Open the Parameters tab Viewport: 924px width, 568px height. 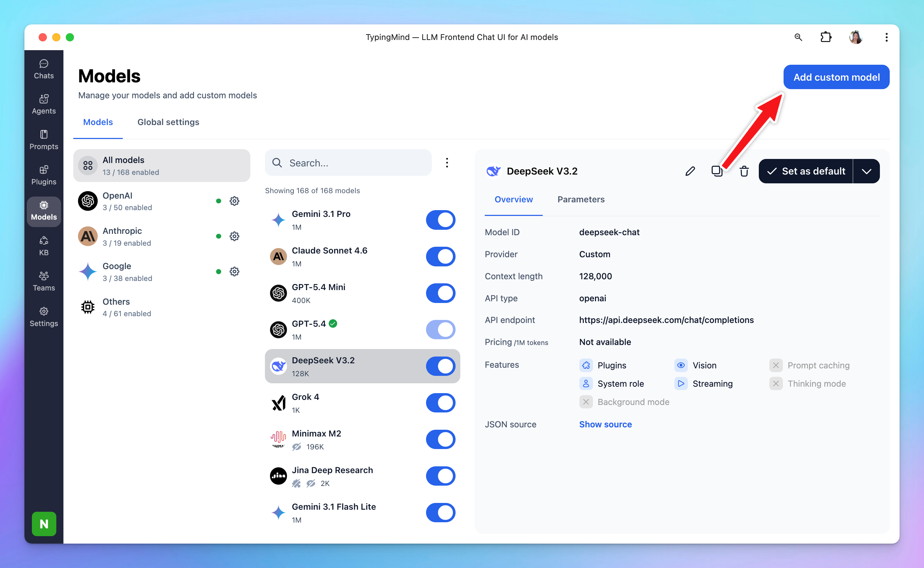click(580, 200)
